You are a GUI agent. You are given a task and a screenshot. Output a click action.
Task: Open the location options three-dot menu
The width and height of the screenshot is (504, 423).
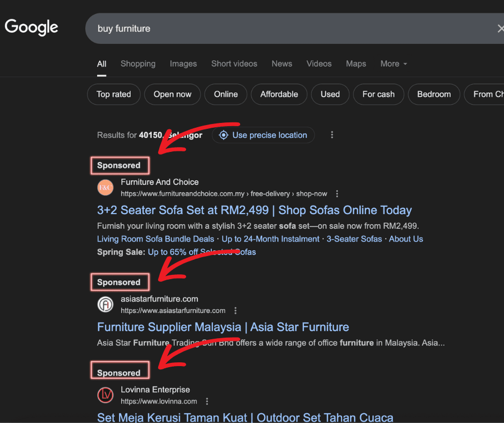tap(332, 135)
